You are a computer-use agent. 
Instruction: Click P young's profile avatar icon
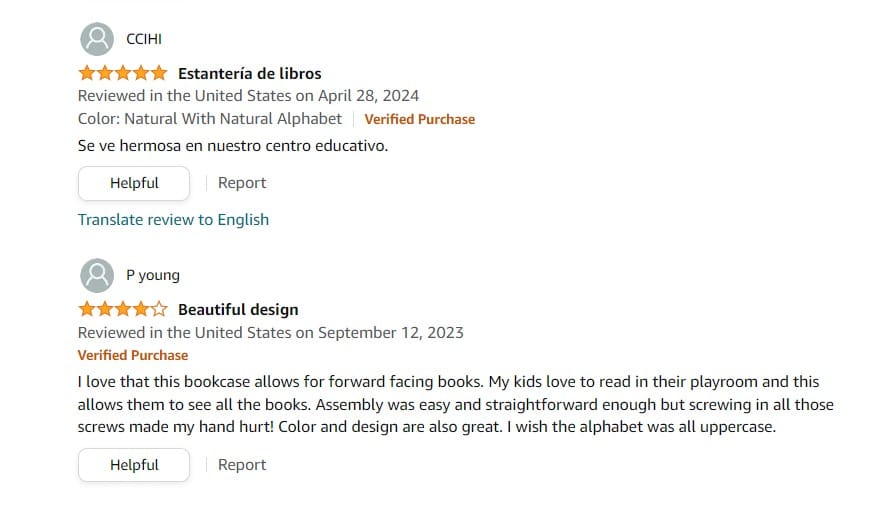pyautogui.click(x=97, y=276)
